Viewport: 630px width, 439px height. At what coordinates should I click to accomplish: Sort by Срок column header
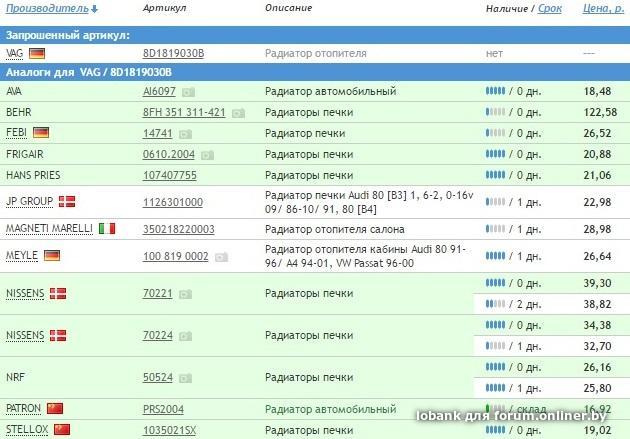(x=550, y=8)
